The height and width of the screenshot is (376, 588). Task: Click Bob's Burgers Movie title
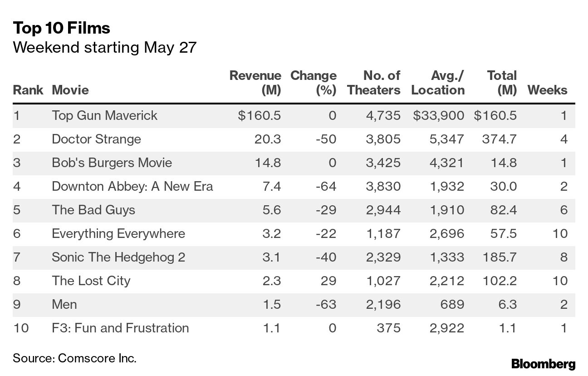point(112,163)
